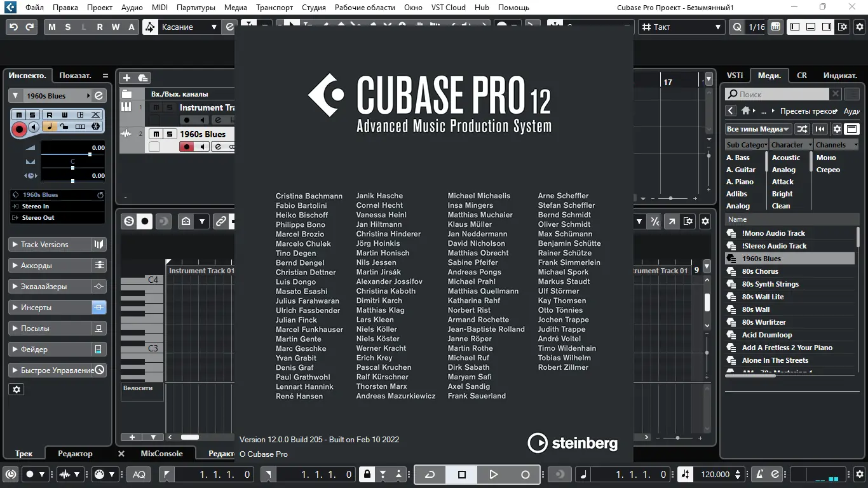
Task: Click the AQ auto quantize button
Action: coord(139,474)
